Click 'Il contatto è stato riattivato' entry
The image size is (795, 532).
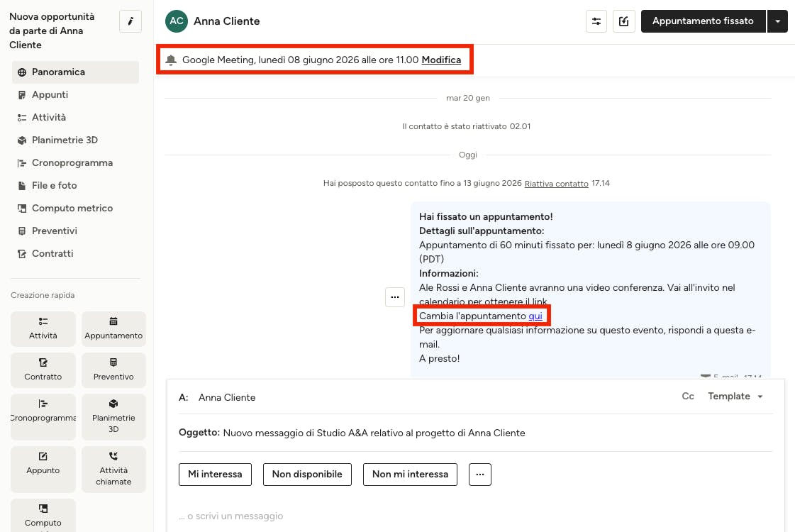tap(467, 126)
